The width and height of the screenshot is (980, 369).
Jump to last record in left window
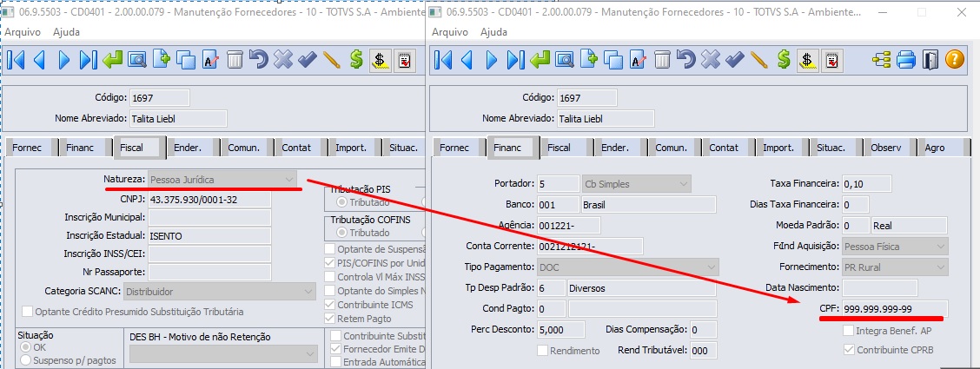(89, 60)
